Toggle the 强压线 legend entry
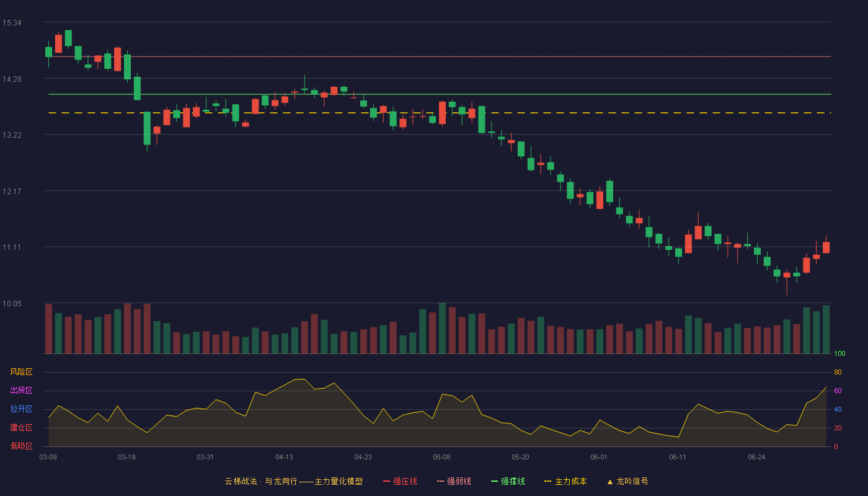 (400, 481)
